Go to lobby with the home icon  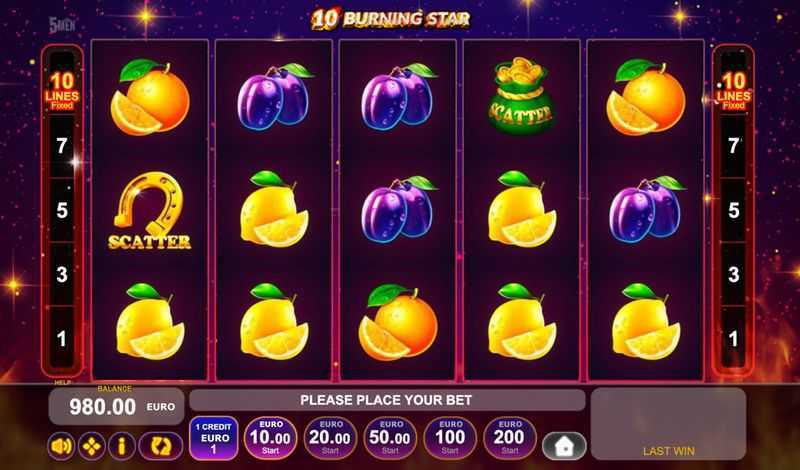564,447
